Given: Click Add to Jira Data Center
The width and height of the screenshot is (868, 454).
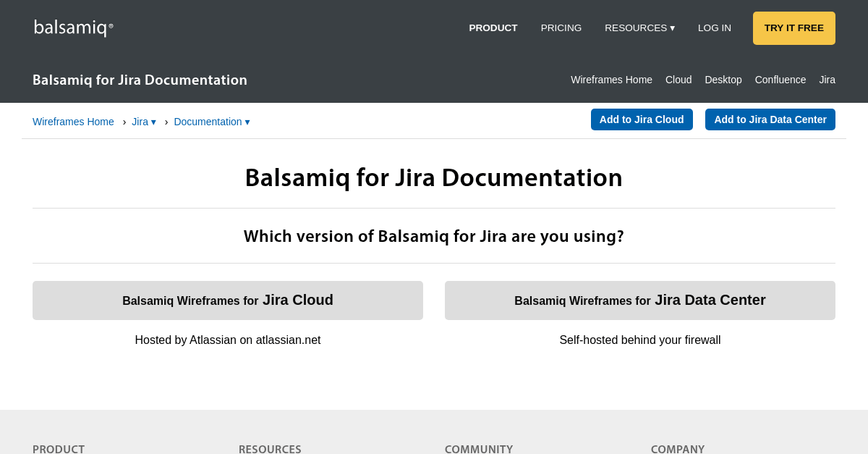Looking at the screenshot, I should (x=770, y=119).
